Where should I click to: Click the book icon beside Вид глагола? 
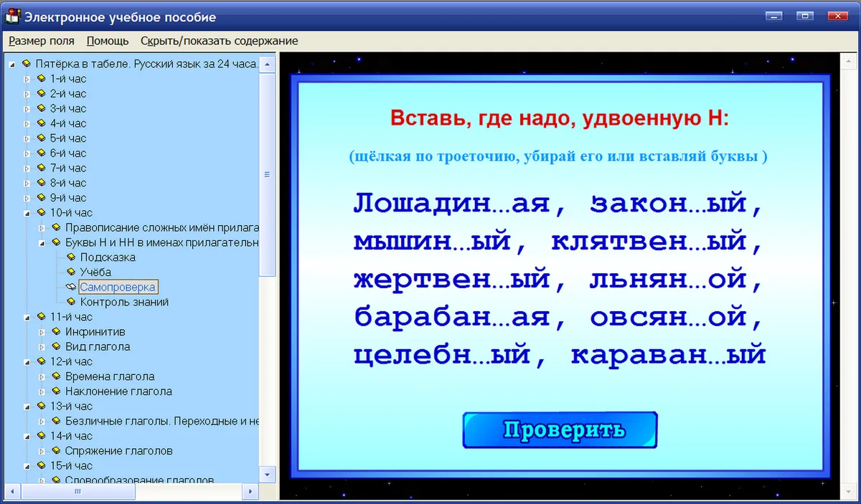56,347
